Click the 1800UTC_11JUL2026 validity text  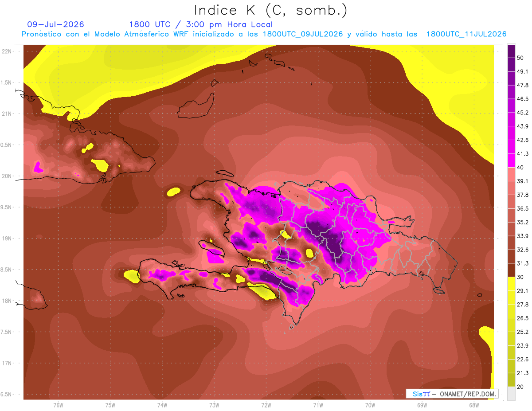coord(466,34)
